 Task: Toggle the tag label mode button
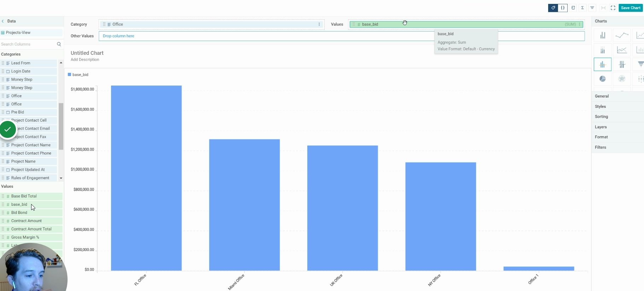coord(553,8)
